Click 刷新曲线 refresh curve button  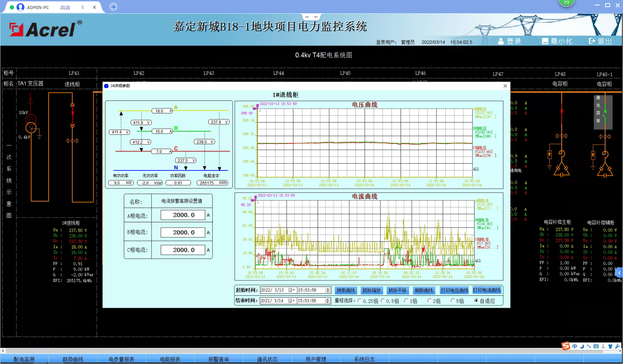pyautogui.click(x=424, y=290)
